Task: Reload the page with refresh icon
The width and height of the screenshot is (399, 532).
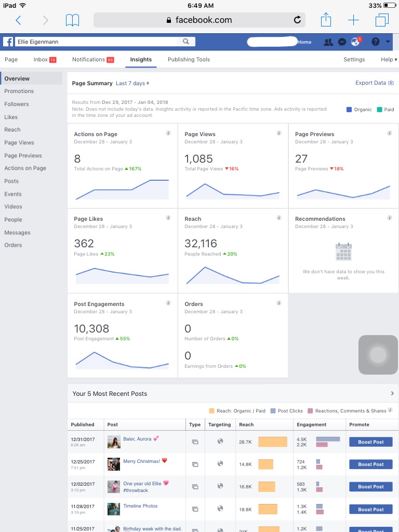Action: [297, 20]
